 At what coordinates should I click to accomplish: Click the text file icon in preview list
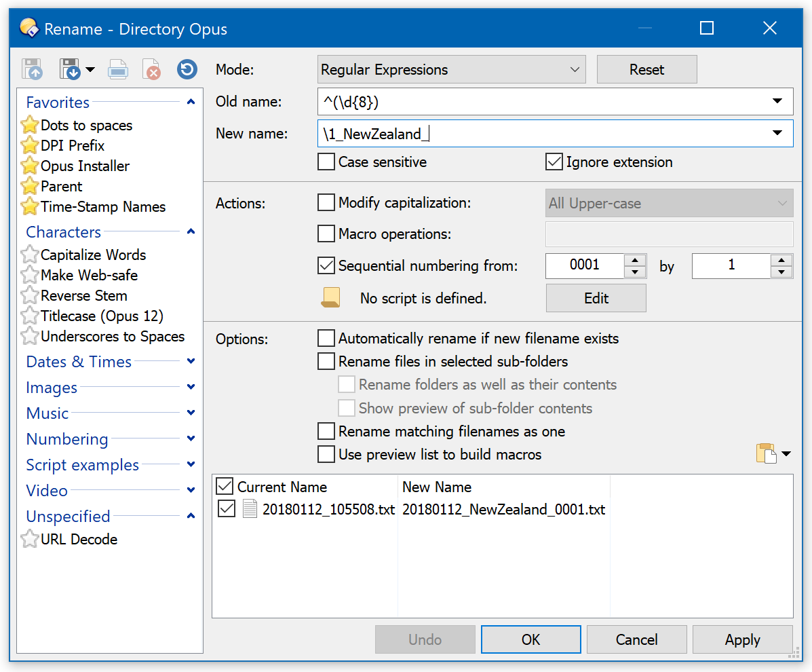[250, 509]
